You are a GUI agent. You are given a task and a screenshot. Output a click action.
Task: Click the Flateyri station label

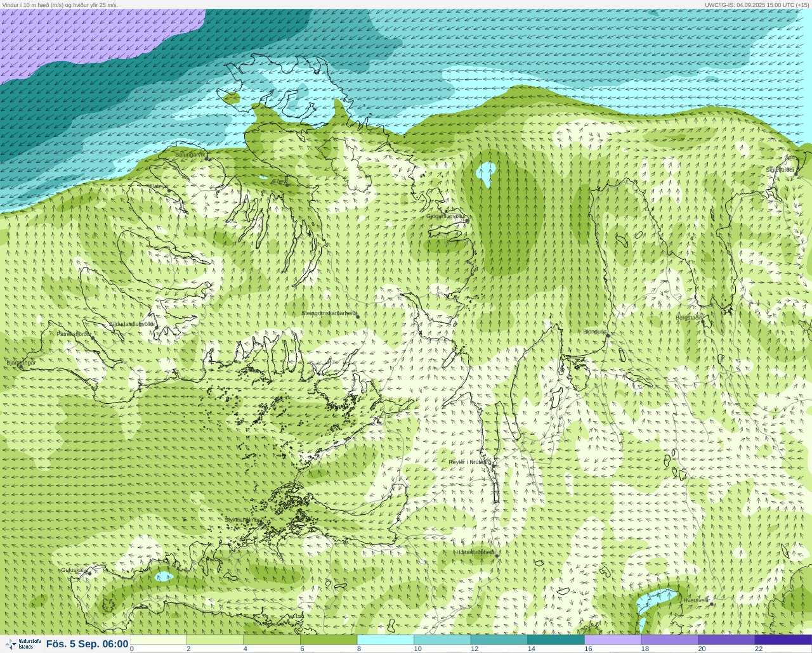tap(158, 186)
